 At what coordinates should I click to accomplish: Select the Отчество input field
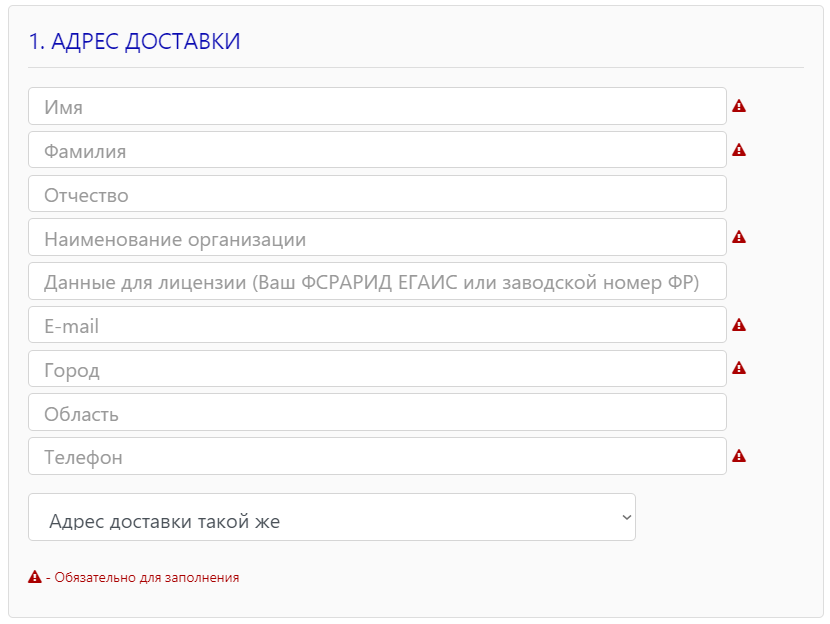coord(377,194)
